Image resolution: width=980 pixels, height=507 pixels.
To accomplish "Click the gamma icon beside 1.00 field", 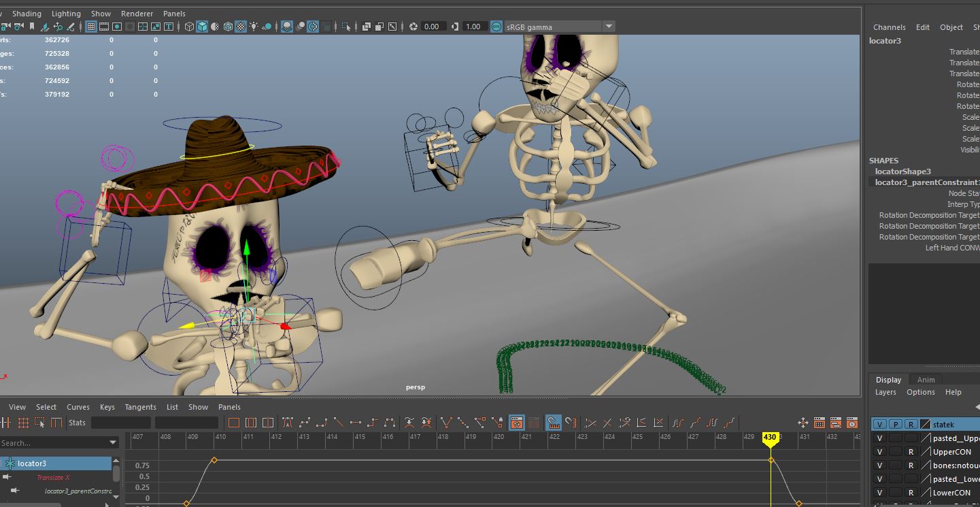I will tap(456, 27).
